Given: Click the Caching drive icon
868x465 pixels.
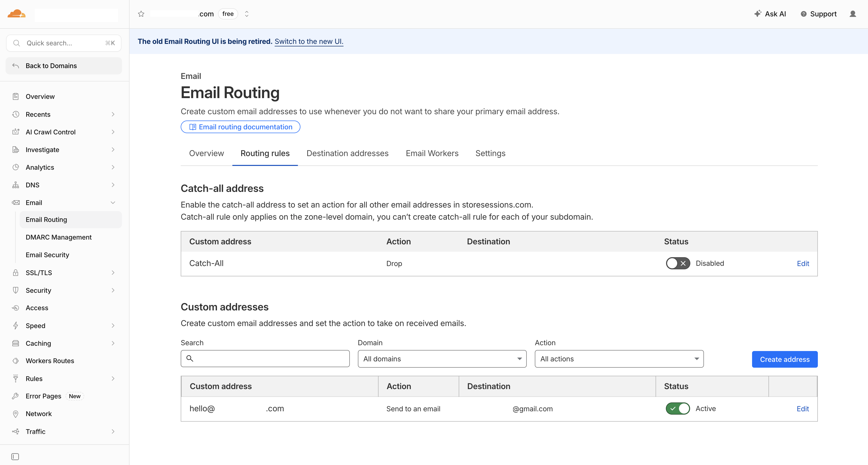Looking at the screenshot, I should point(16,343).
